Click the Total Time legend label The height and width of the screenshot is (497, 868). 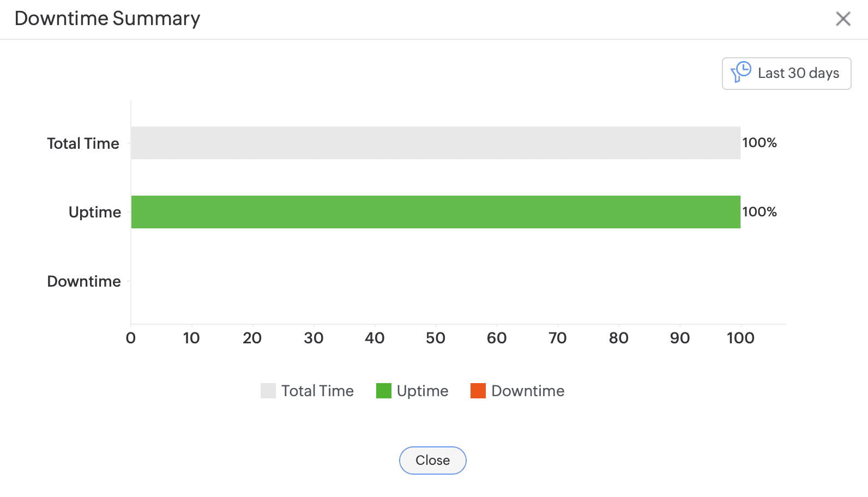coord(317,391)
